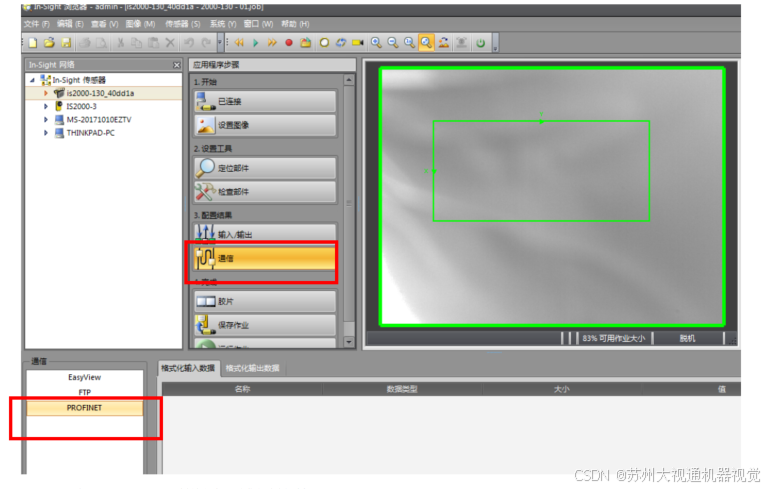The height and width of the screenshot is (489, 768).
Task: Click the 大小 column header
Action: click(562, 389)
